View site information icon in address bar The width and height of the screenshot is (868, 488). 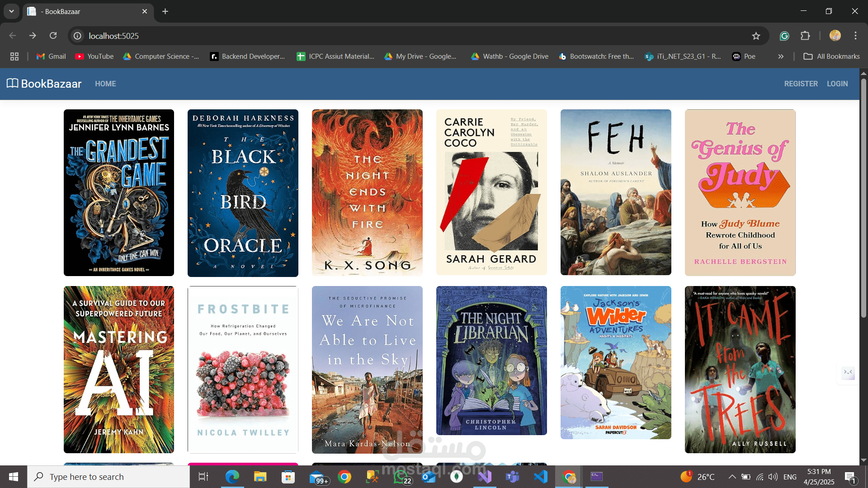78,36
